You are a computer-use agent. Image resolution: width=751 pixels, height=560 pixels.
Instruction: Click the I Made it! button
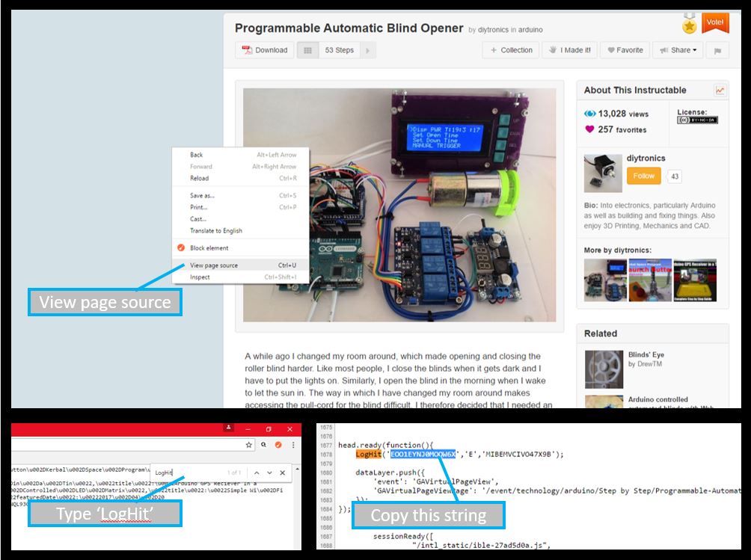(x=569, y=50)
